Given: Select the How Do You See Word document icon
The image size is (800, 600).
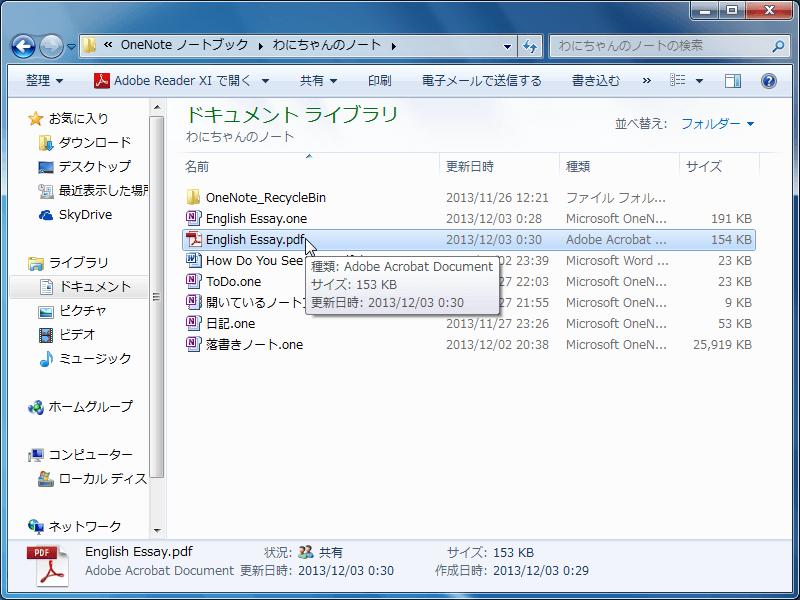Looking at the screenshot, I should coord(193,260).
